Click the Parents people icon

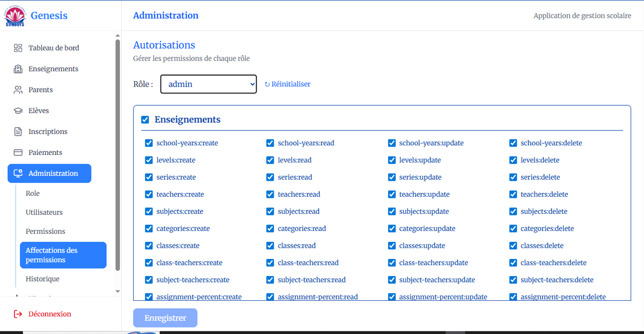(x=18, y=90)
